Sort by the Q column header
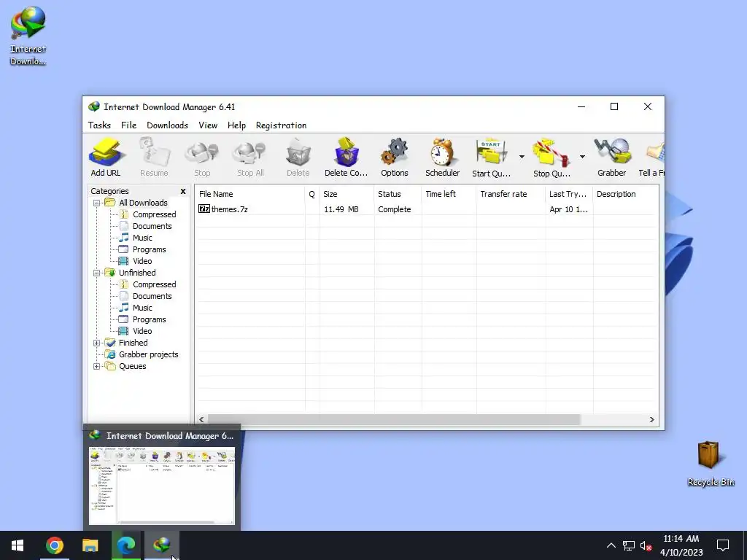The width and height of the screenshot is (747, 560). click(312, 194)
